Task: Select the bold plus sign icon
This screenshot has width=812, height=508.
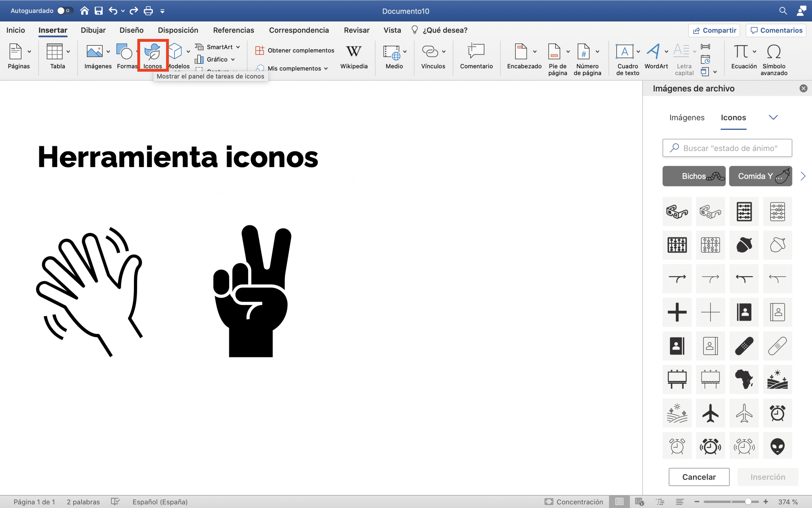Action: pyautogui.click(x=677, y=312)
